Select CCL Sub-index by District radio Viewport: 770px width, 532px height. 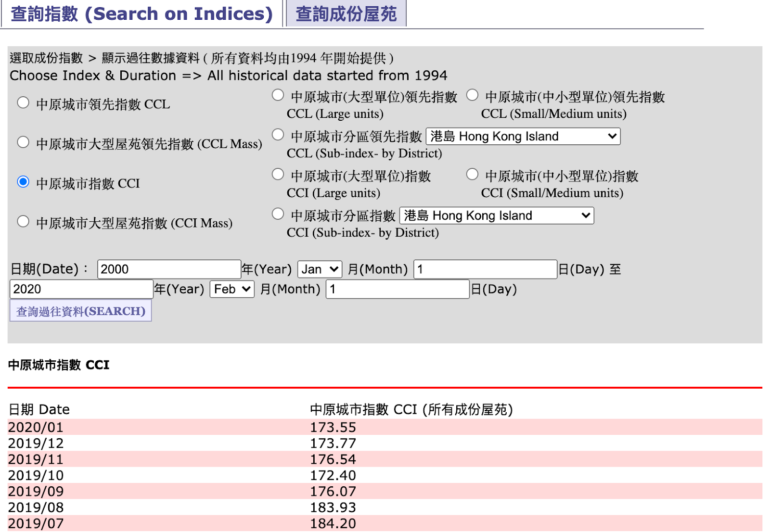click(278, 135)
